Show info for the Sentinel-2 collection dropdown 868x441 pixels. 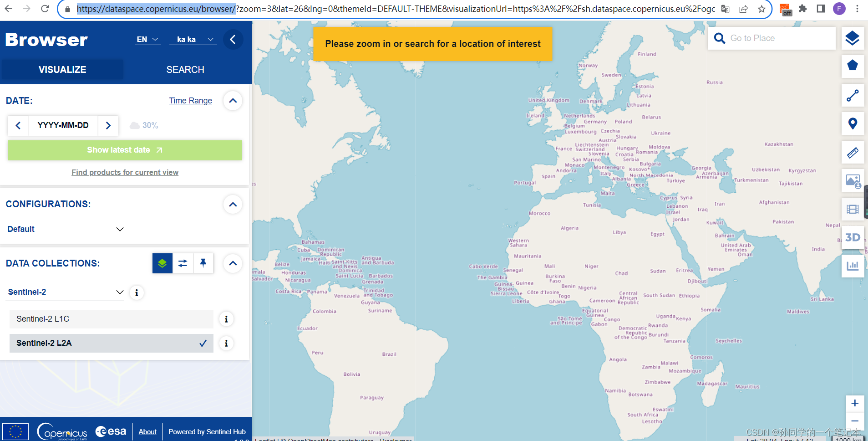point(137,292)
